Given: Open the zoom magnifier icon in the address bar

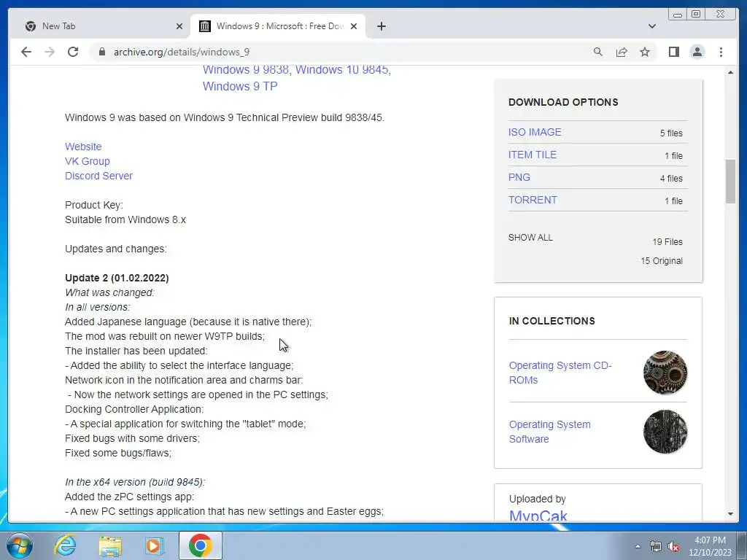Looking at the screenshot, I should click(598, 52).
